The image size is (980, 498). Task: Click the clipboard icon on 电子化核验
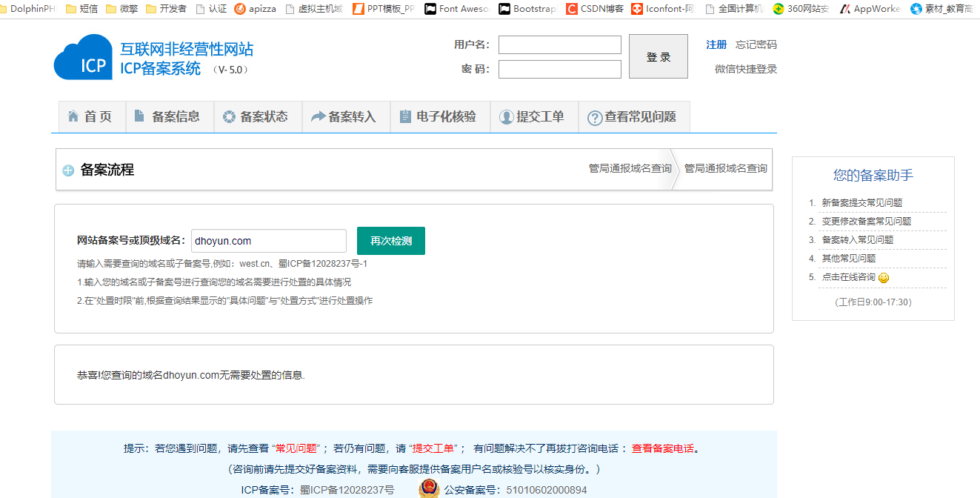(x=404, y=116)
